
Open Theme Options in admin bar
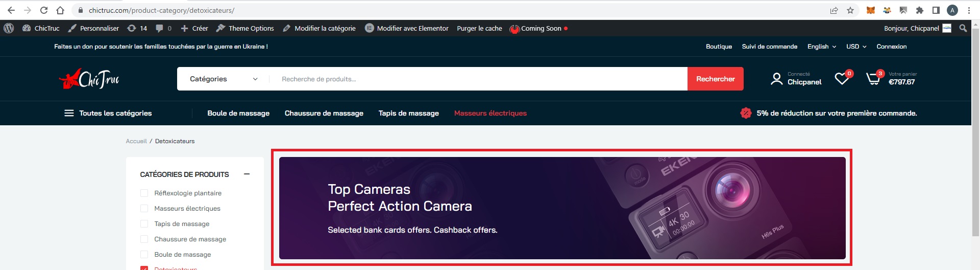pos(245,28)
